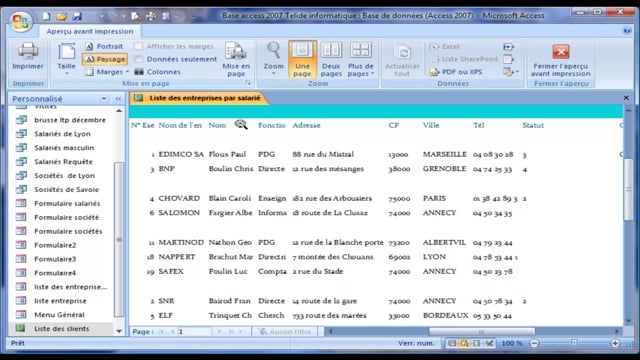Open the Personnalisé navigation pane dropdown
The image size is (640, 360).
104,99
